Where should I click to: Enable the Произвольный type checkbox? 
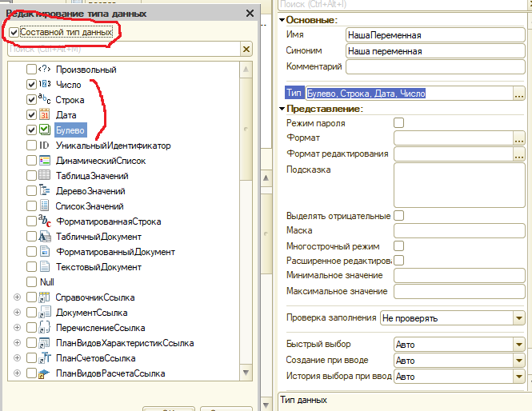[x=31, y=70]
